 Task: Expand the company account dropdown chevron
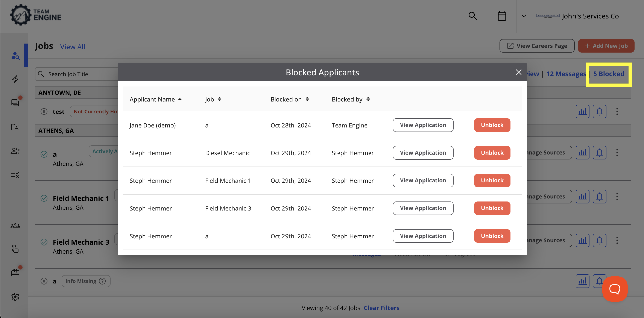(524, 16)
